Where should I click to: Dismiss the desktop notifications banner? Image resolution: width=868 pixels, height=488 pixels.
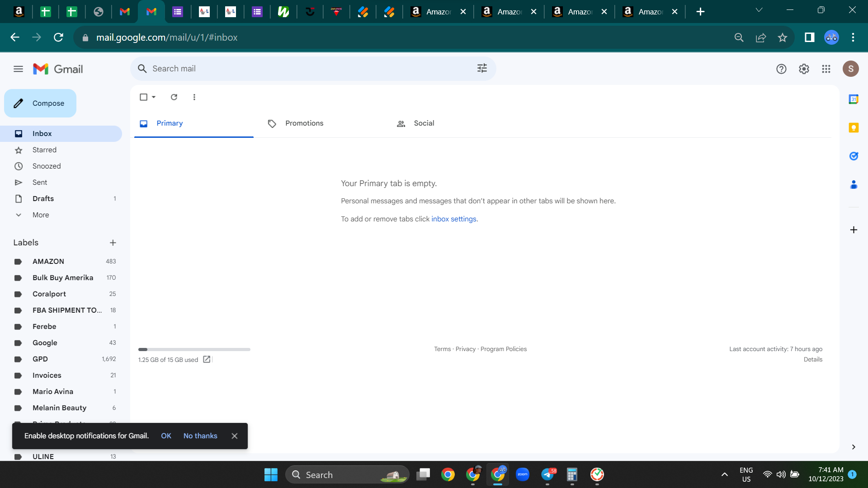234,436
